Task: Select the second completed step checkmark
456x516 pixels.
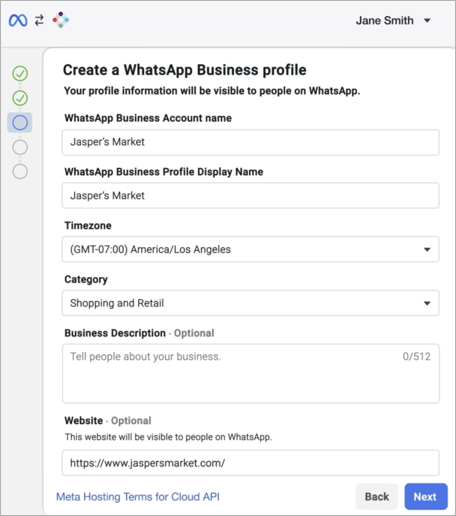Action: [x=20, y=98]
